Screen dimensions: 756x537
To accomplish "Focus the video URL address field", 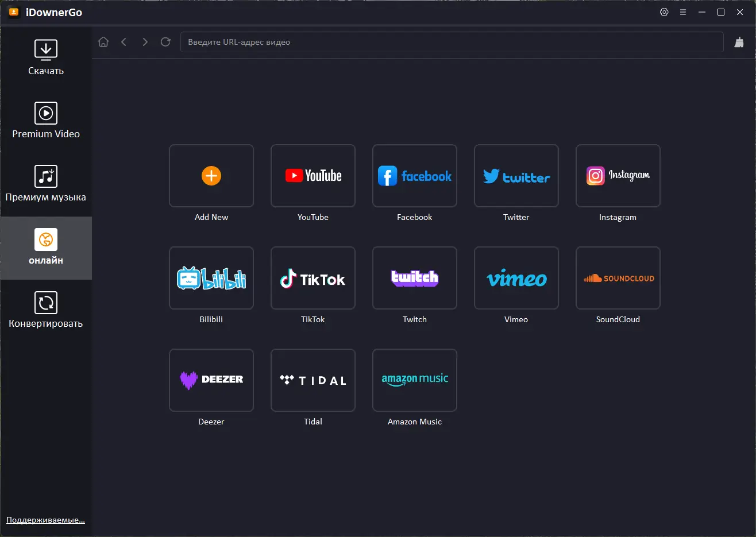I will [452, 42].
